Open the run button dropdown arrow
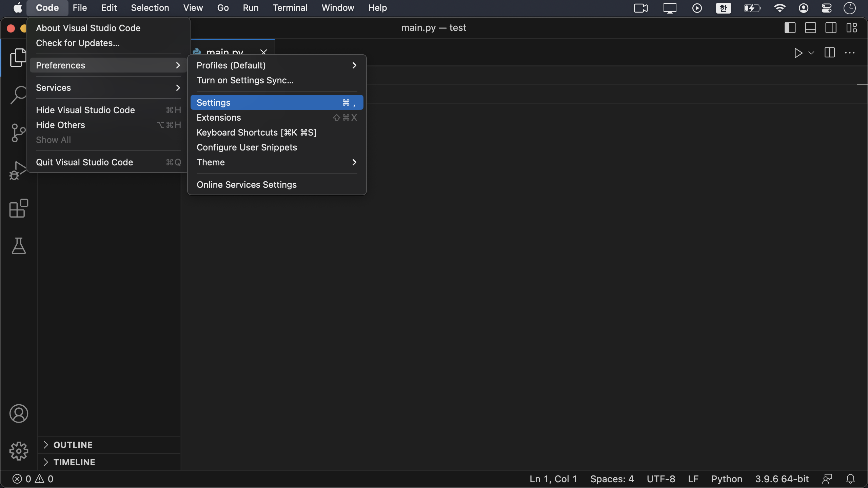 pos(811,53)
